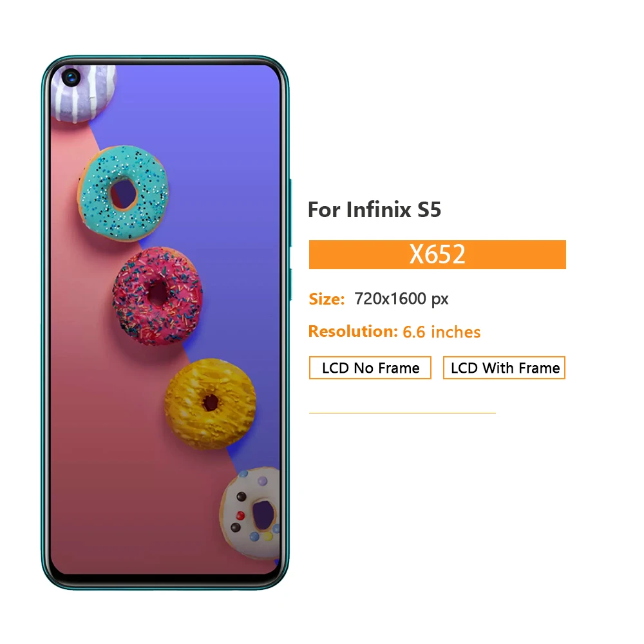Click the teal sprinkled donut

pos(123,193)
